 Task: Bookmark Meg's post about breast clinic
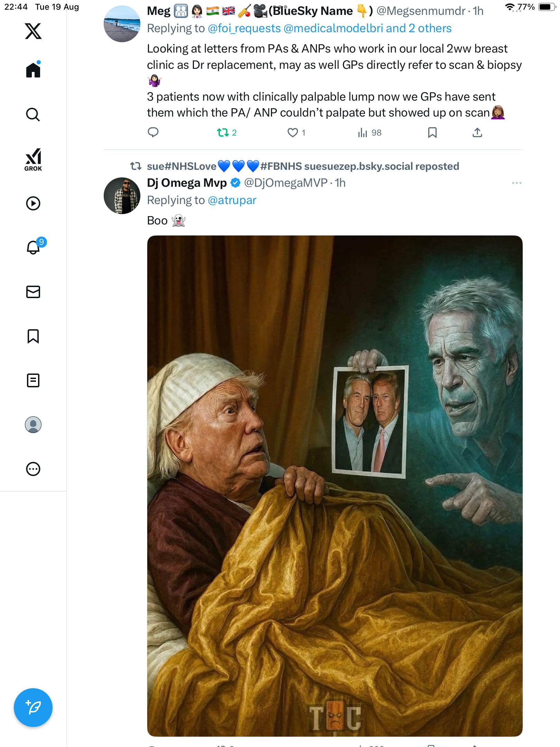(x=432, y=132)
